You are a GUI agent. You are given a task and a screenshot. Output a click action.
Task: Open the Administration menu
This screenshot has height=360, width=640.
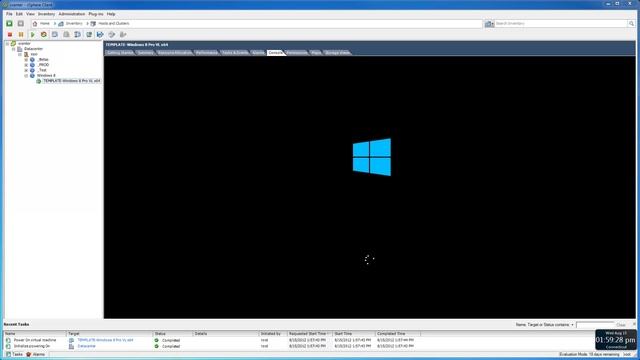(71, 14)
